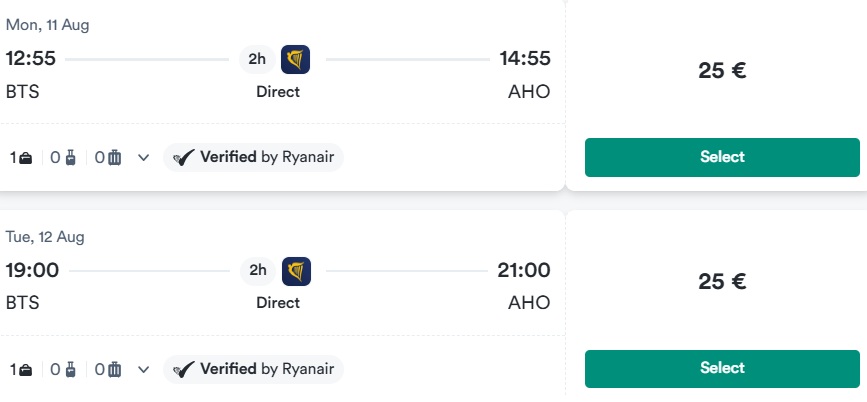The image size is (867, 402).
Task: Select the Tue 12 Aug 25 € flight
Action: pyautogui.click(x=722, y=369)
